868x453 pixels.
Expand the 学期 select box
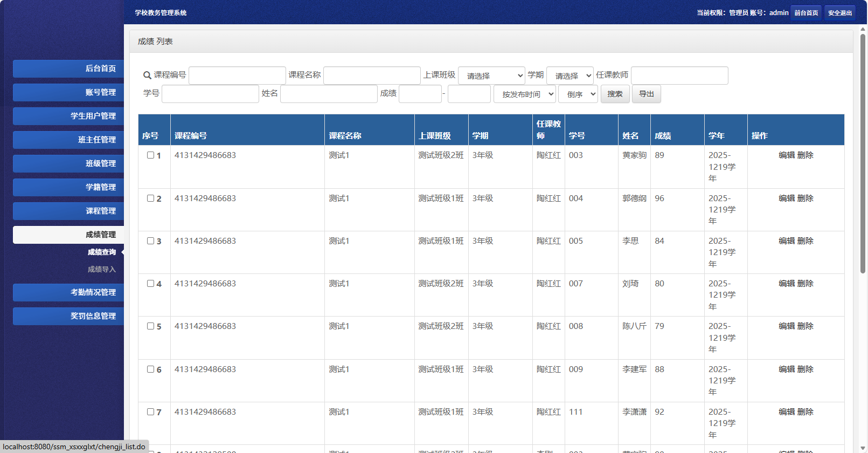coord(570,75)
